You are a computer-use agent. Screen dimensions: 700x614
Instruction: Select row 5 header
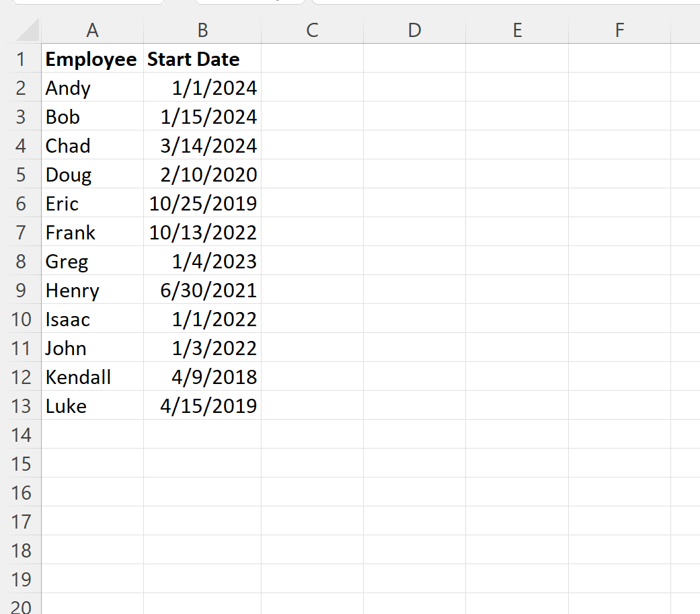pos(21,175)
